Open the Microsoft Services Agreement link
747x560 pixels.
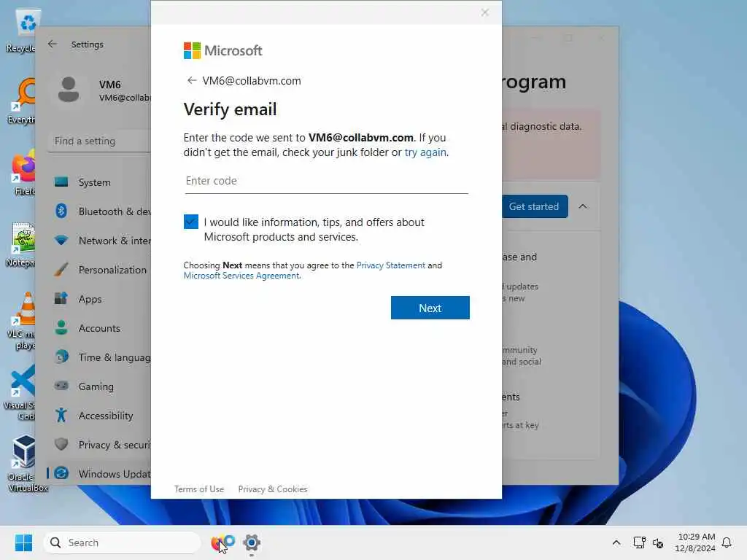(241, 276)
